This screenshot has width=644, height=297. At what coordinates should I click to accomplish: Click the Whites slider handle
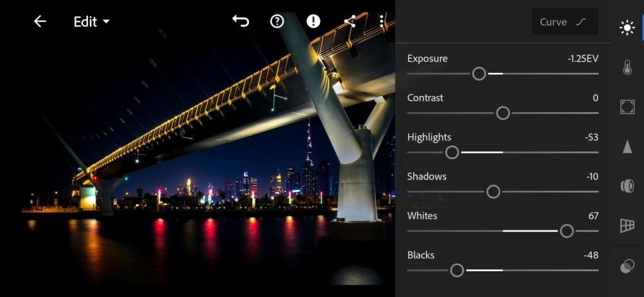pos(567,231)
